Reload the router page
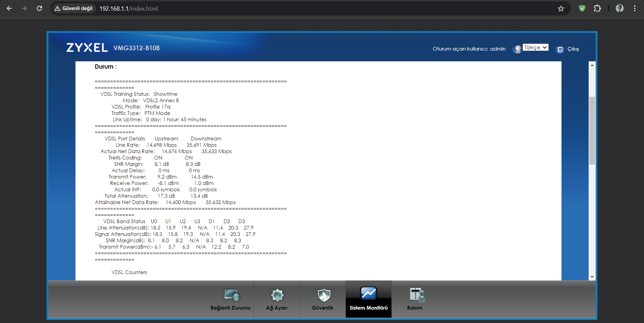This screenshot has width=644, height=323. [x=40, y=8]
